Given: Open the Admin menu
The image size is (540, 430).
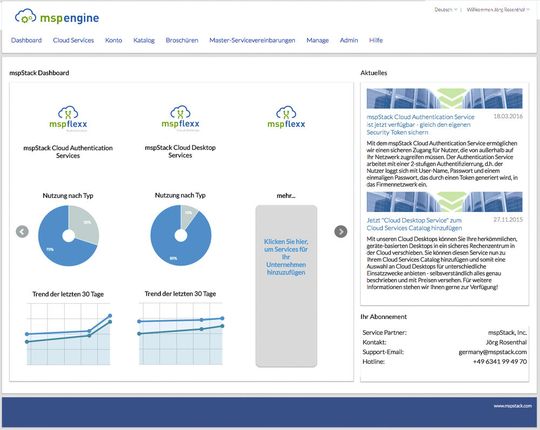Looking at the screenshot, I should (x=349, y=40).
